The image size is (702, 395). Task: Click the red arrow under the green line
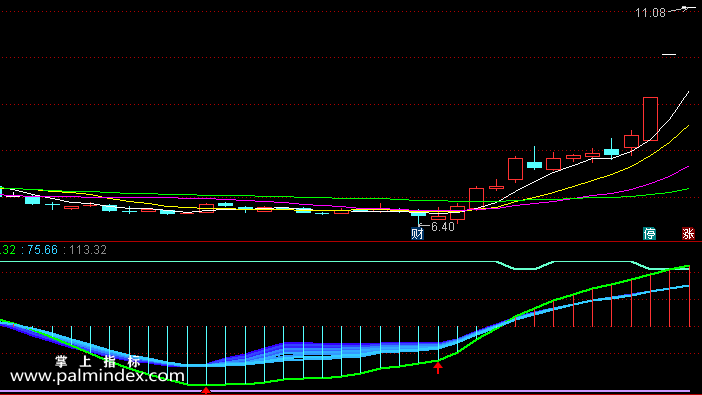(438, 368)
